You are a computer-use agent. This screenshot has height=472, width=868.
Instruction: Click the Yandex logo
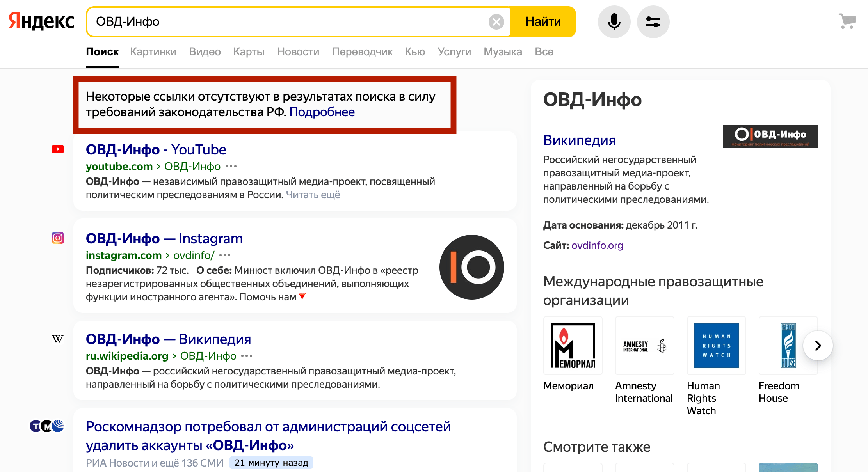tap(41, 21)
